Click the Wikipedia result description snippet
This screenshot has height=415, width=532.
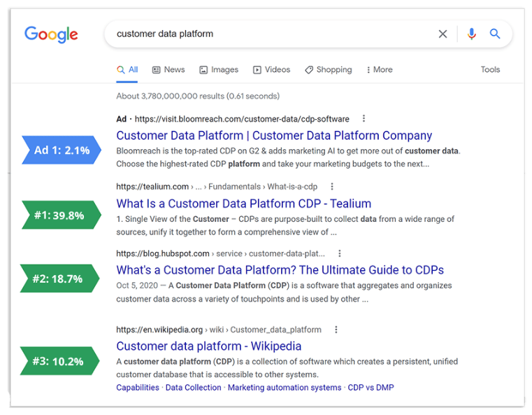click(x=287, y=368)
